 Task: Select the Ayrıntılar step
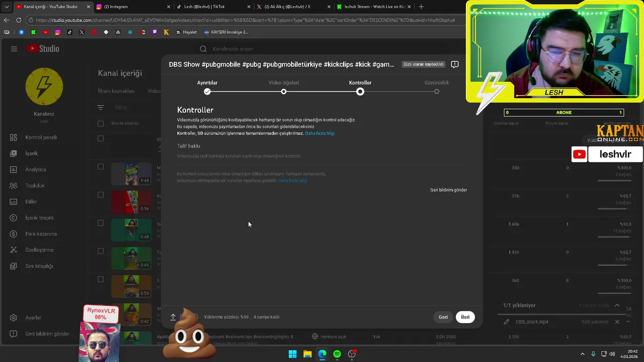[x=207, y=87]
